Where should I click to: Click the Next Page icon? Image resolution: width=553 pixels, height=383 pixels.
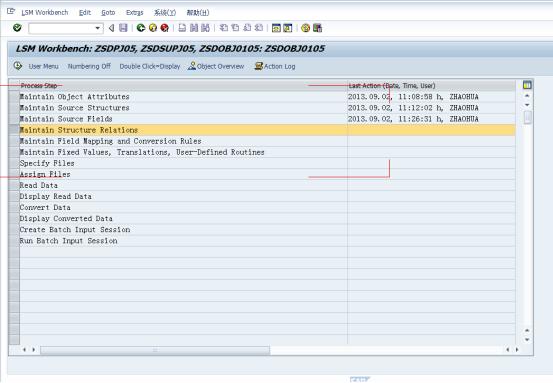pos(247,28)
